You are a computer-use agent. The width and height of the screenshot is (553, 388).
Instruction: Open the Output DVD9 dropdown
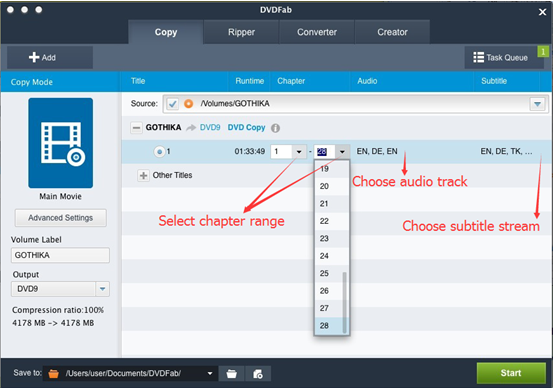pyautogui.click(x=102, y=289)
